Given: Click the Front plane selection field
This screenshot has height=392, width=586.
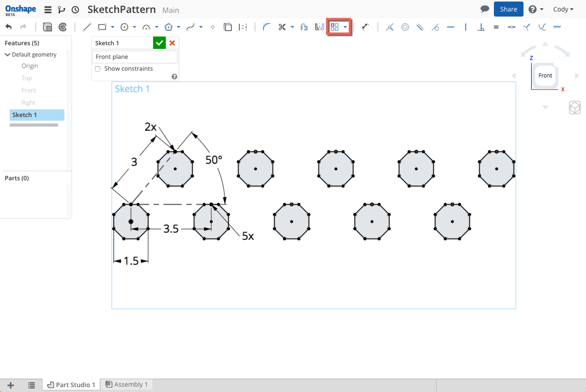Looking at the screenshot, I should tap(134, 57).
